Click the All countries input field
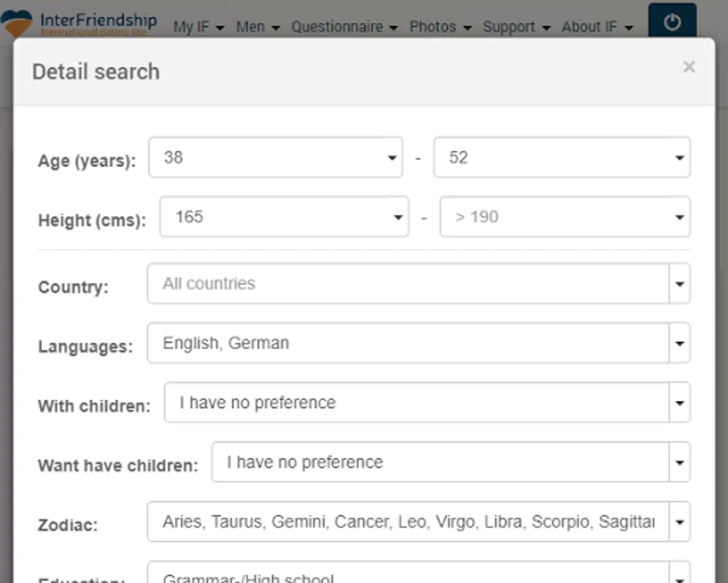The height and width of the screenshot is (583, 728). pyautogui.click(x=408, y=284)
